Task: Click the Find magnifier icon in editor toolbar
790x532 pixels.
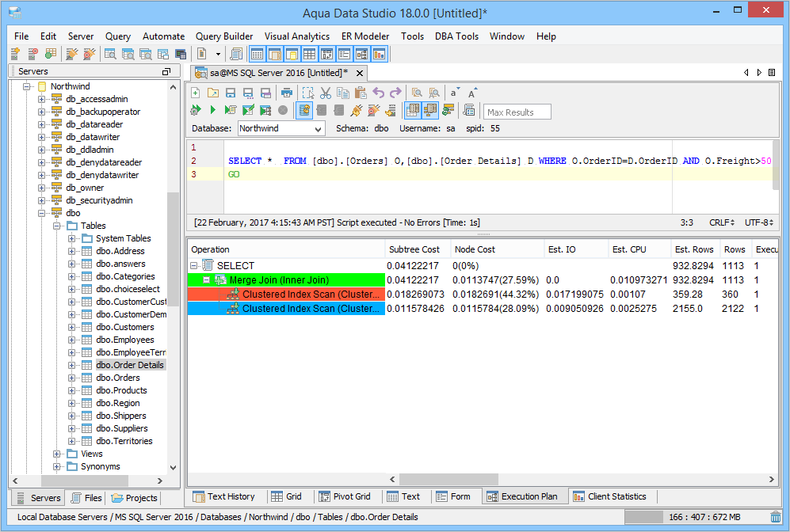Action: point(417,93)
